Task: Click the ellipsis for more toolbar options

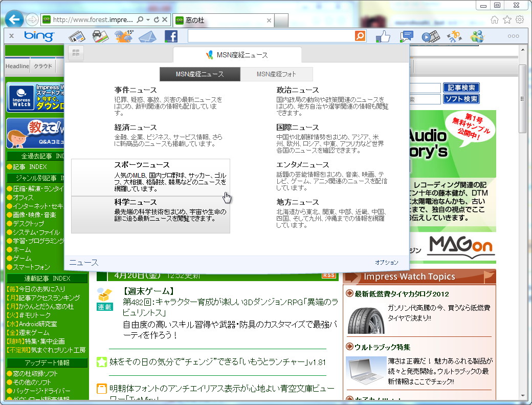Action: click(513, 36)
